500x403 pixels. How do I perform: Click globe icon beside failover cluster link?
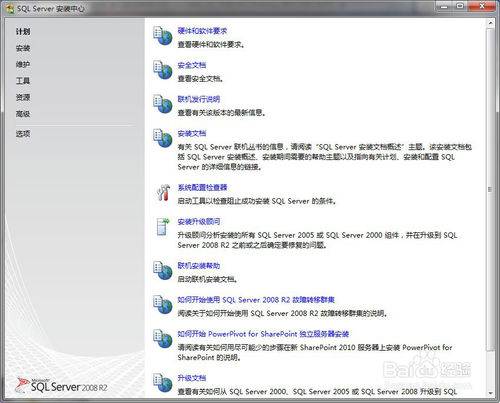(162, 305)
